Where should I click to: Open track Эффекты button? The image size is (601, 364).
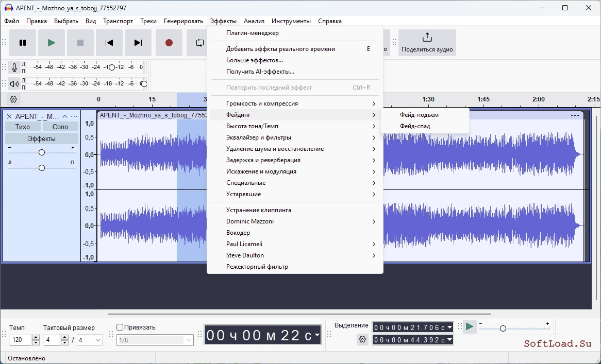[x=42, y=138]
